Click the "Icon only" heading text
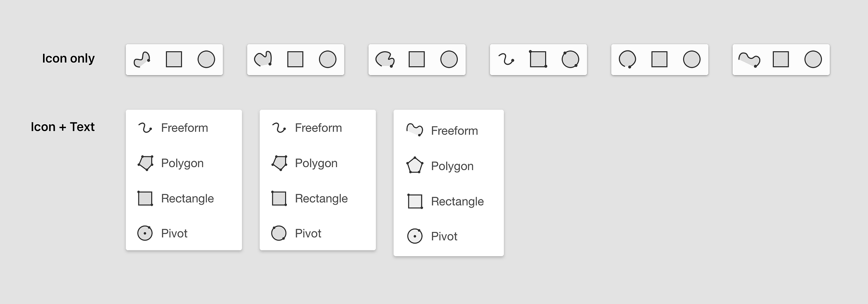This screenshot has width=868, height=304. click(68, 59)
